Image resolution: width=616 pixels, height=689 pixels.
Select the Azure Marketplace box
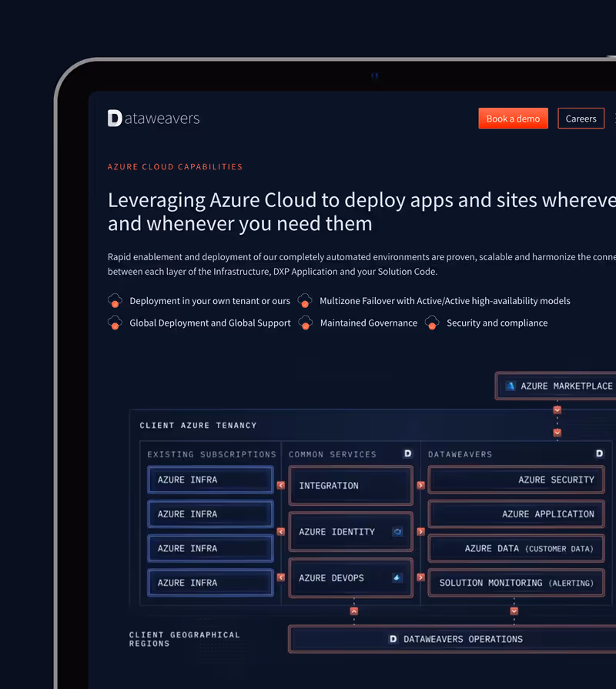tap(556, 386)
